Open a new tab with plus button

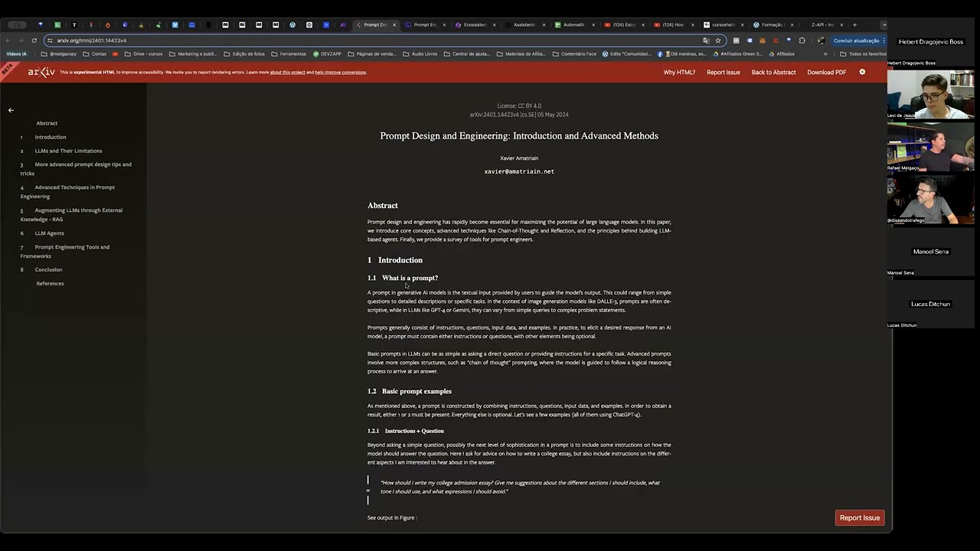854,24
